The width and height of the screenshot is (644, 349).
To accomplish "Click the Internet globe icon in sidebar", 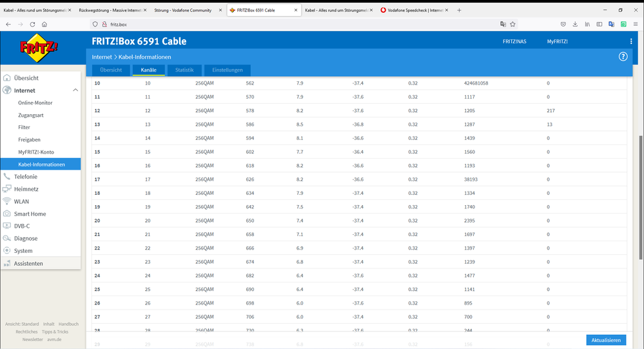I will (7, 90).
